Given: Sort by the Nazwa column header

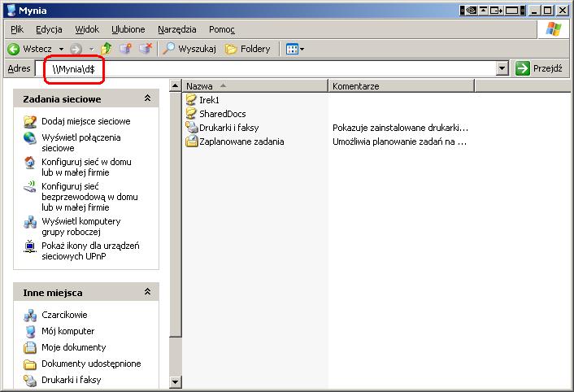Looking at the screenshot, I should tap(255, 86).
